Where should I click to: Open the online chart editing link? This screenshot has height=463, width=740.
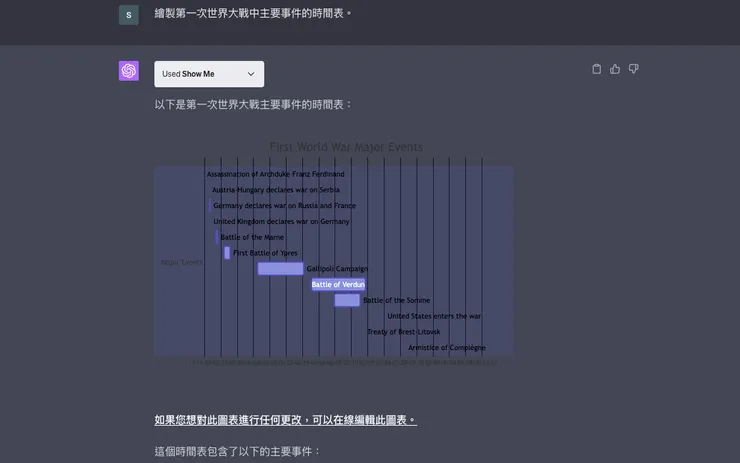(286, 420)
